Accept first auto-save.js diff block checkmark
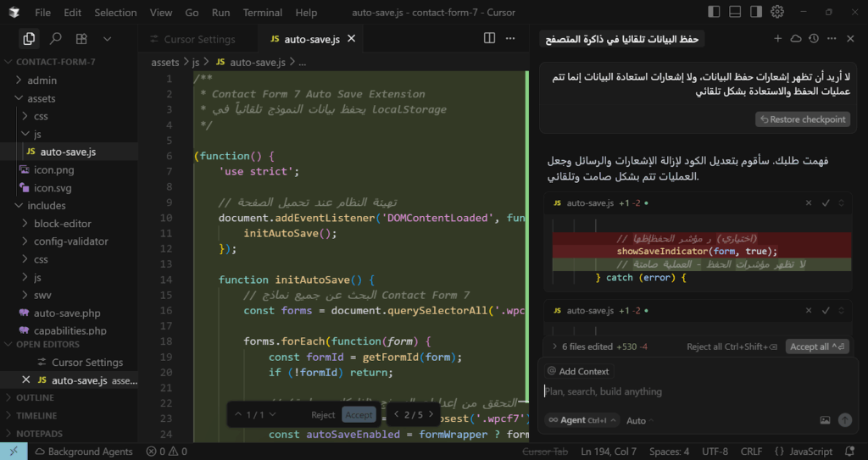Screen dimensions: 868x460 826,203
